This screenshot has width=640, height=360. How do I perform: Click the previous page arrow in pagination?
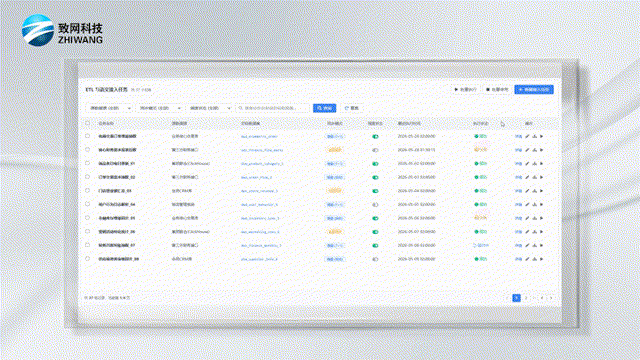click(x=507, y=298)
